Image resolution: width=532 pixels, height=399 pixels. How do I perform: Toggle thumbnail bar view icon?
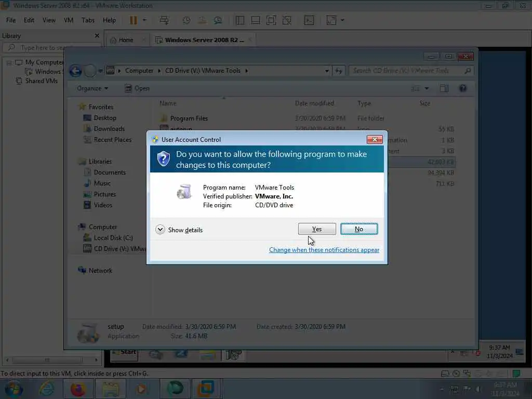click(256, 20)
